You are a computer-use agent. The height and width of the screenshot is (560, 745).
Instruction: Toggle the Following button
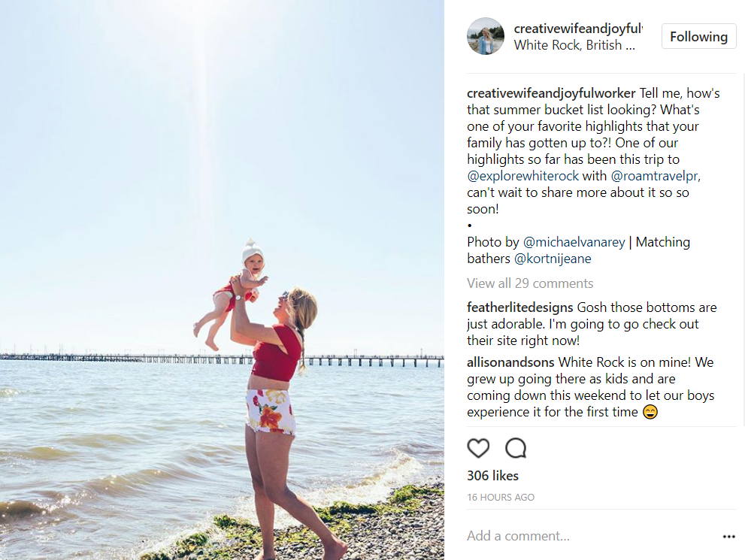(698, 37)
